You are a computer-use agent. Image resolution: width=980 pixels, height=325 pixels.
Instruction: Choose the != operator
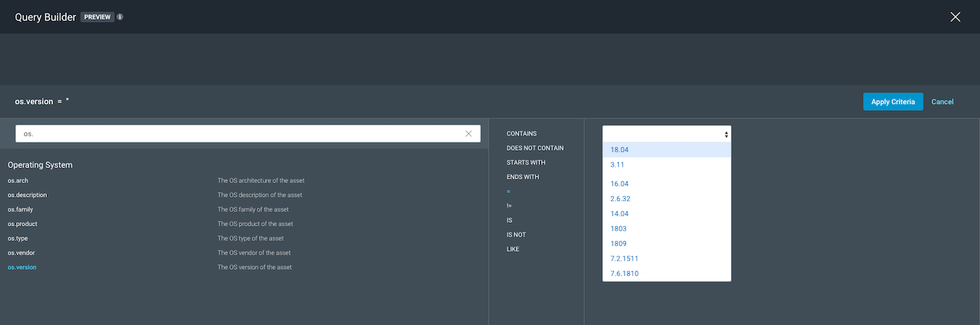(510, 206)
